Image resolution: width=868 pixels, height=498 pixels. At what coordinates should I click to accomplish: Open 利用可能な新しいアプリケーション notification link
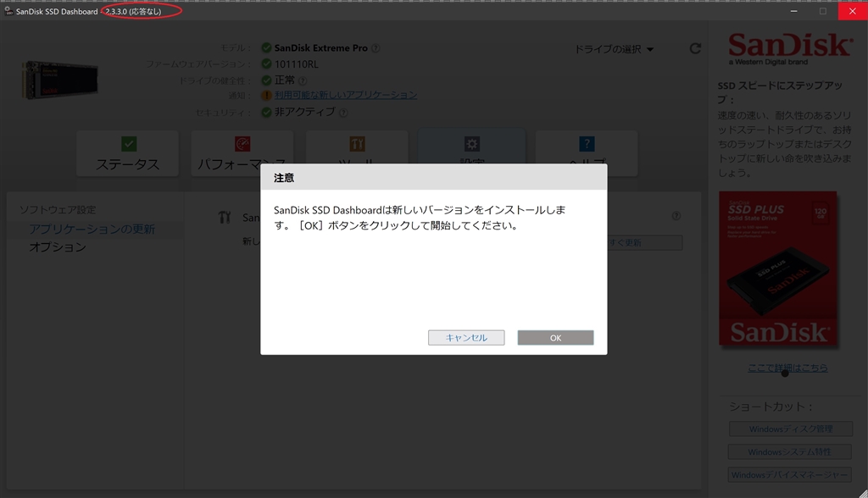click(x=346, y=95)
